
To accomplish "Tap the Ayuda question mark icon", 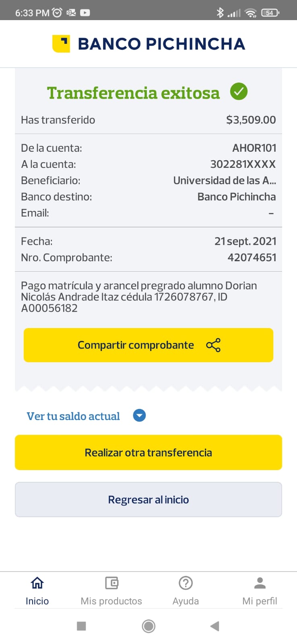I will point(186,583).
